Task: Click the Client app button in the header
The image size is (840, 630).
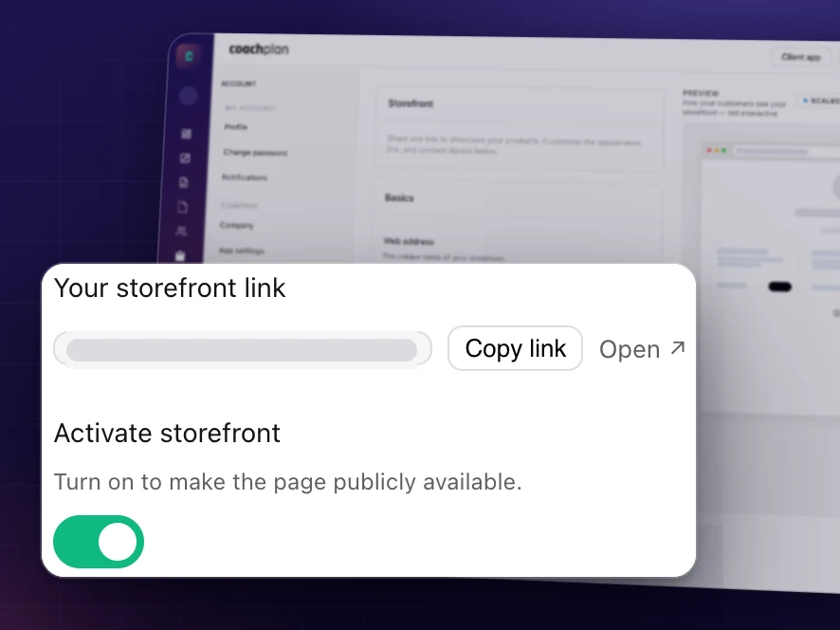Action: click(x=800, y=57)
